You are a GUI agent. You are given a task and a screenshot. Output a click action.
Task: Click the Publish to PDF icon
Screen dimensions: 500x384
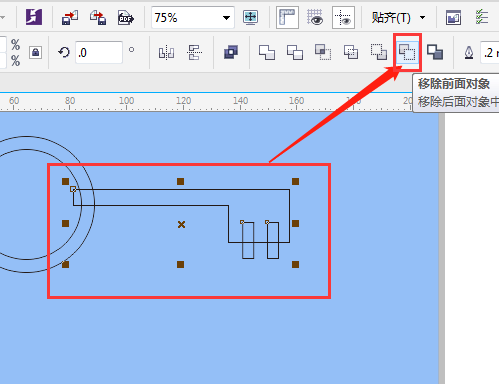(126, 18)
